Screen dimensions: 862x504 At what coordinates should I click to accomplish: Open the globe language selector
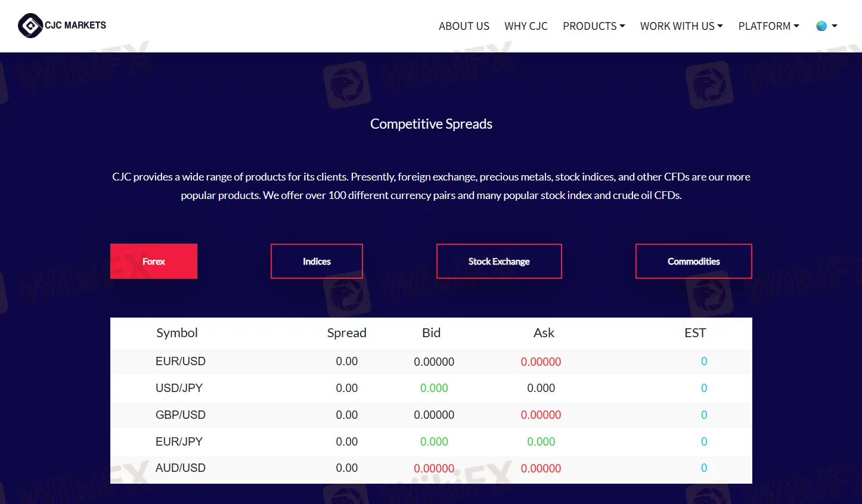tap(826, 26)
